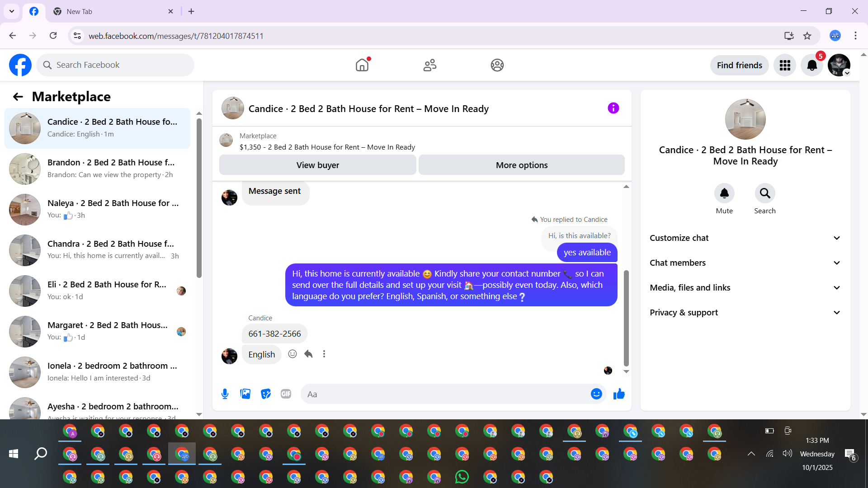Click the More options button
This screenshot has height=488, width=868.
521,165
